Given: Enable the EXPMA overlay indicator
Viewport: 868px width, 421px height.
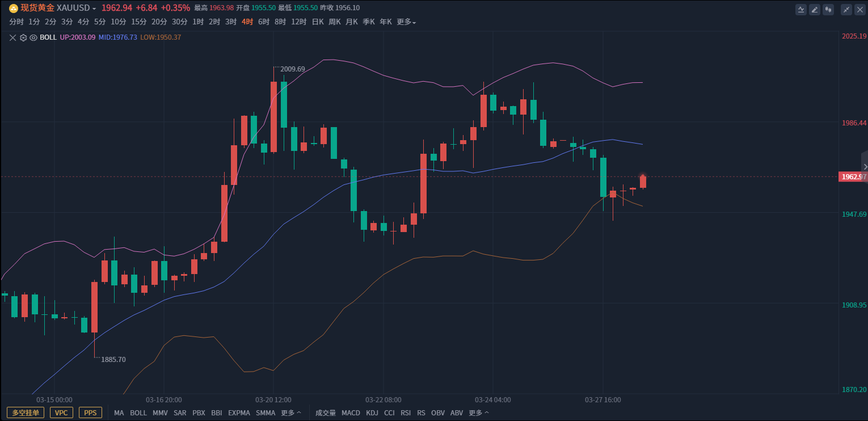Looking at the screenshot, I should click(239, 413).
